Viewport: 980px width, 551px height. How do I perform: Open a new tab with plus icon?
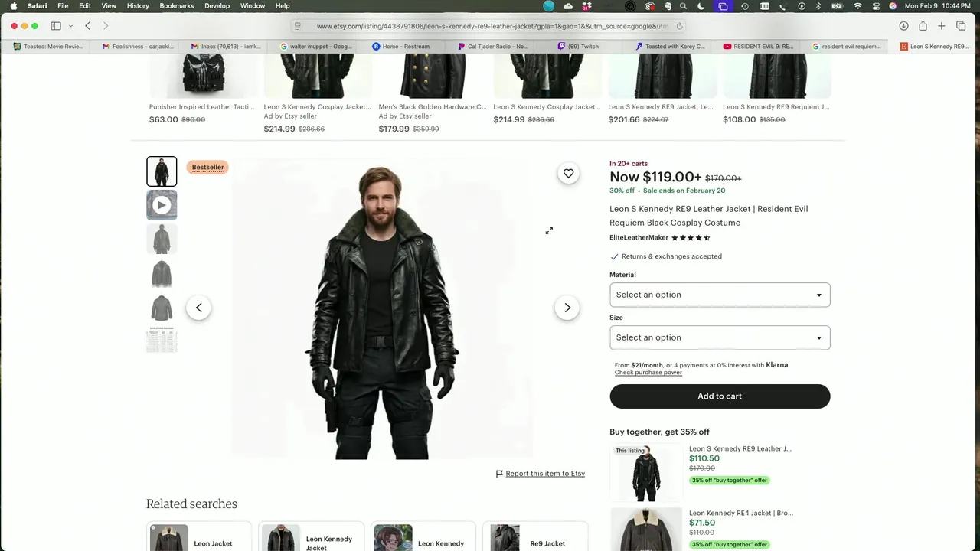[942, 26]
